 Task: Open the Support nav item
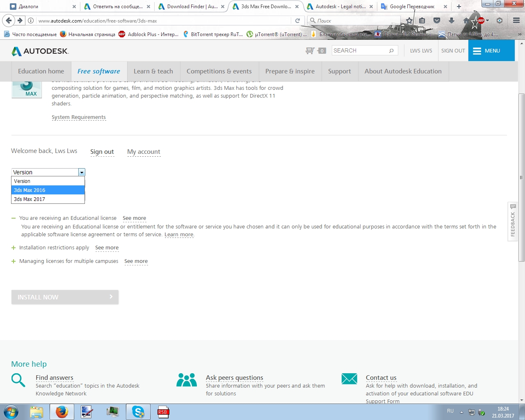click(340, 71)
